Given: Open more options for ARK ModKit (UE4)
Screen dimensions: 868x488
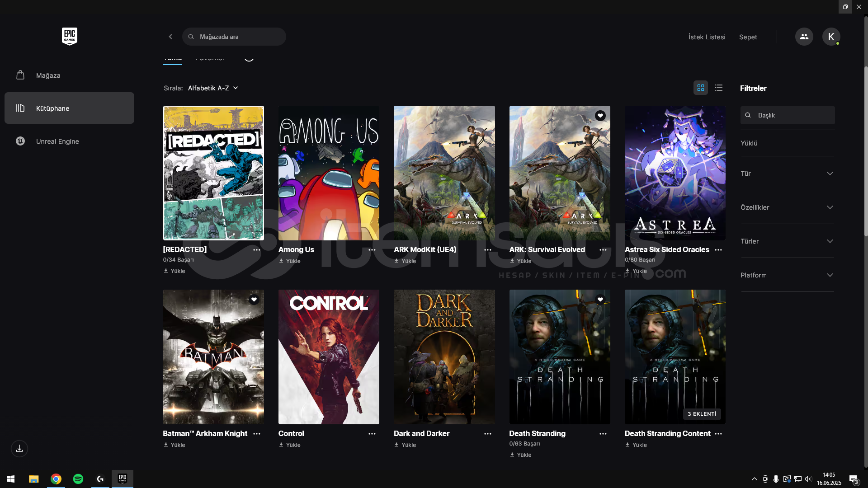Looking at the screenshot, I should pos(488,250).
